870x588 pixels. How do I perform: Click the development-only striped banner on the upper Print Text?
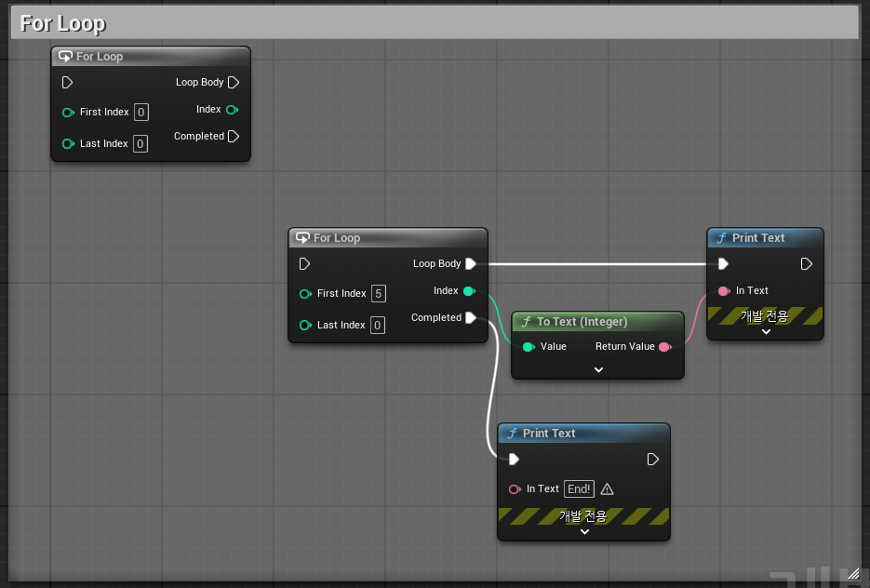click(x=765, y=315)
